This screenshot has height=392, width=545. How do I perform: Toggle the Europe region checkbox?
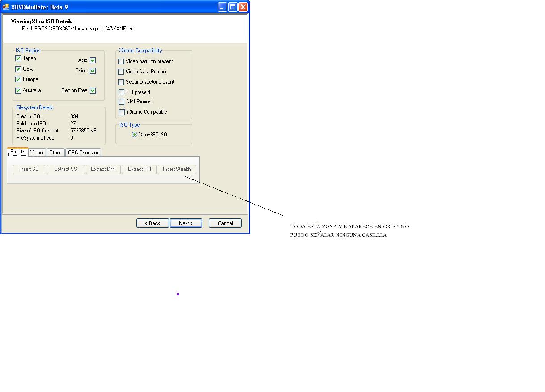(x=18, y=80)
